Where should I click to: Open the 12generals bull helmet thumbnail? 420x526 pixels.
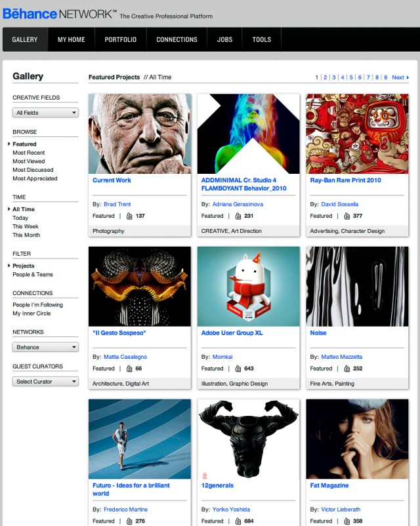tap(249, 439)
